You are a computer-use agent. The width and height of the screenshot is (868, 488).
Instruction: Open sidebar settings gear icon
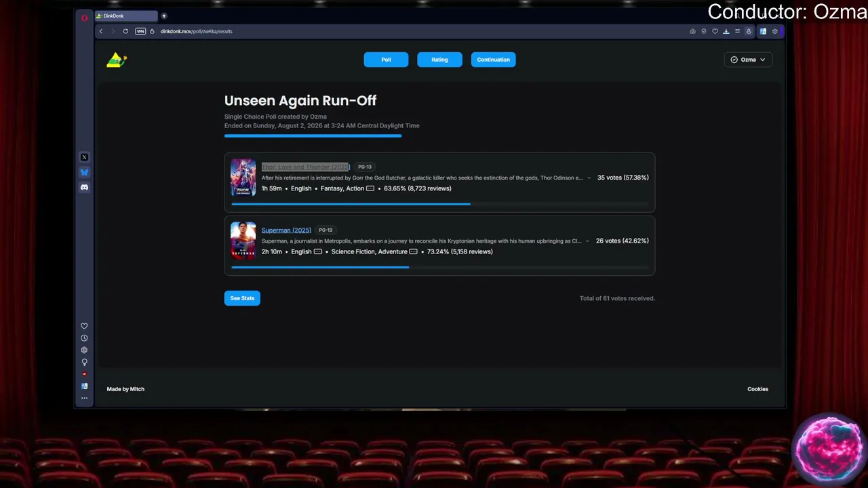click(x=84, y=350)
